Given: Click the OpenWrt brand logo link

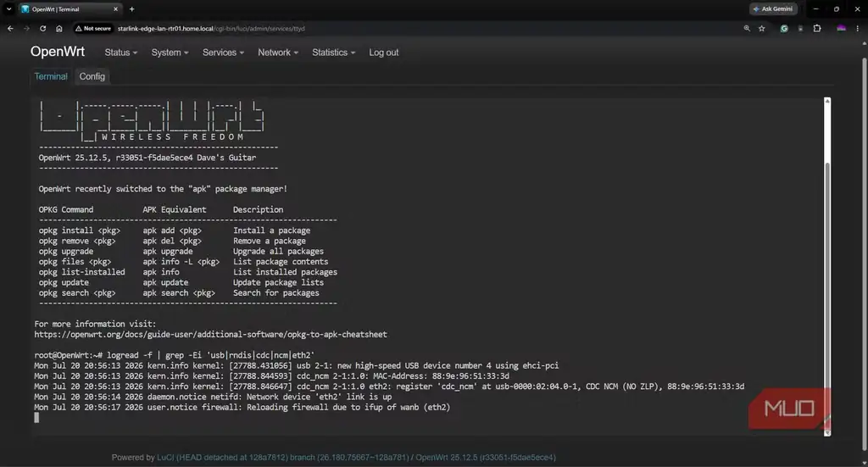Looking at the screenshot, I should (58, 52).
